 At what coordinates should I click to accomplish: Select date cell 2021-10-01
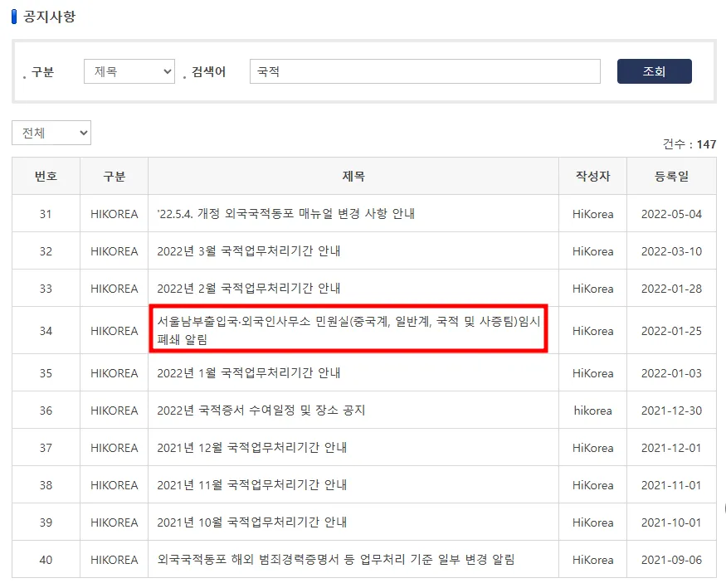(671, 522)
